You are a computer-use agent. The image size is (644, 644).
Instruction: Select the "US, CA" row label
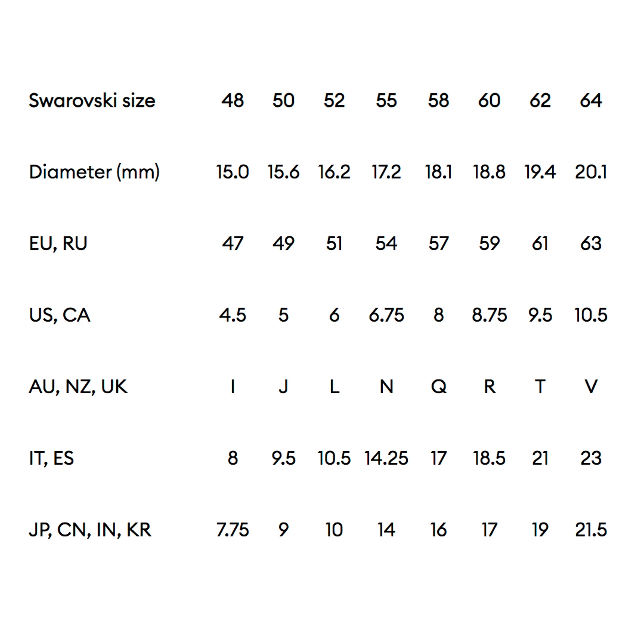[x=60, y=315]
